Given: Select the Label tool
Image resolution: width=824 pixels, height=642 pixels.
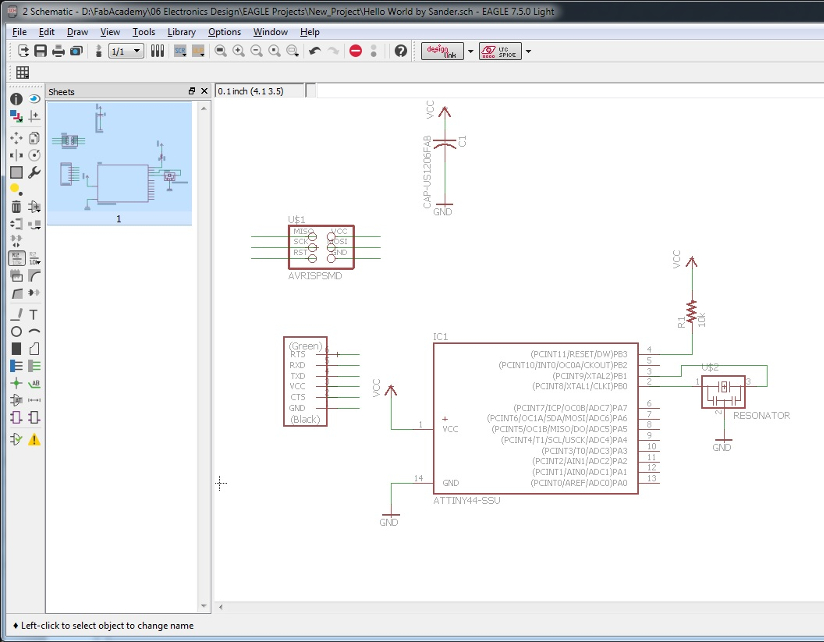Looking at the screenshot, I should [34, 383].
